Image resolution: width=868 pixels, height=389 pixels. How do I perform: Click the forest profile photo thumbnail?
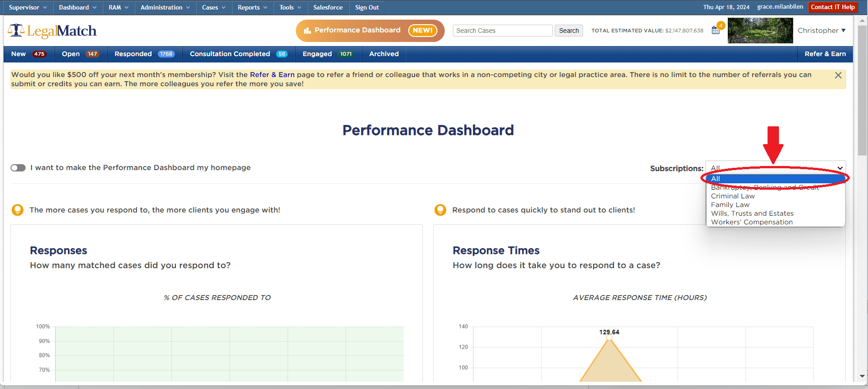pos(760,31)
